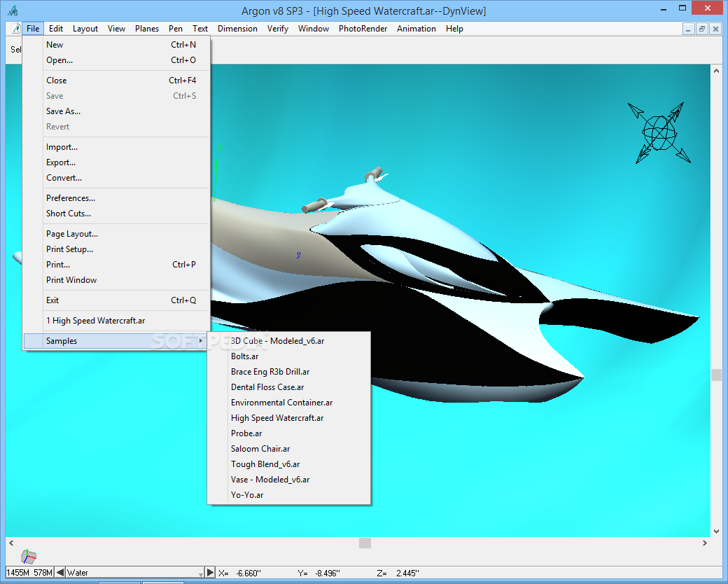728x584 pixels.
Task: Open sample Yo-Yo.ar
Action: click(289, 494)
